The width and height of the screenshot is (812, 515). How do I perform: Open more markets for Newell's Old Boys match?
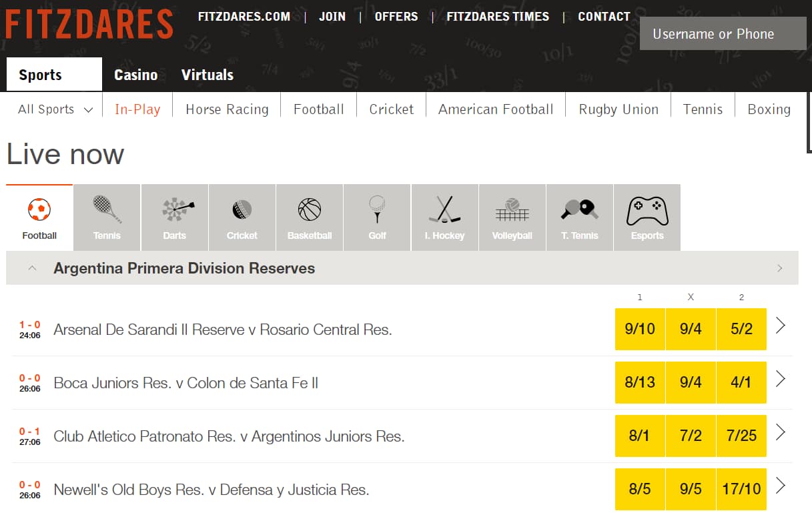pyautogui.click(x=781, y=486)
